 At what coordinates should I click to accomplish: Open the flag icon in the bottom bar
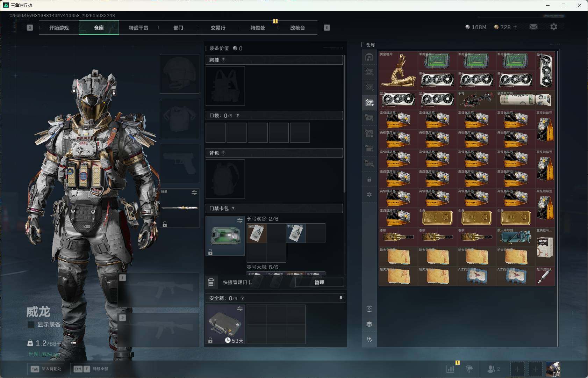(469, 369)
